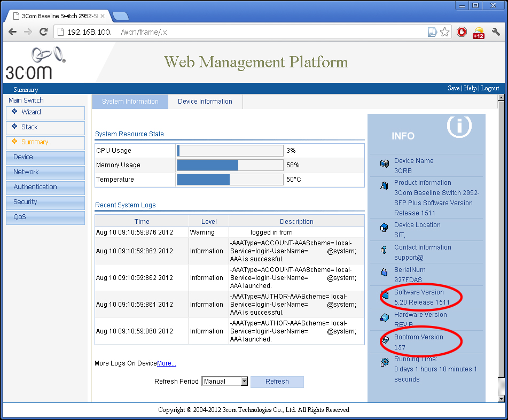
Task: Open the weather extension showing +12
Action: click(479, 33)
